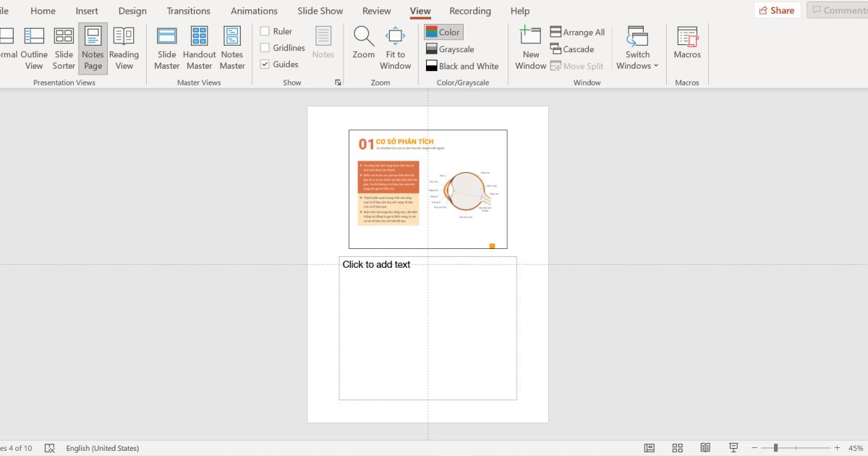Uncheck the Guides checkbox
Viewport: 868px width, 456px height.
pyautogui.click(x=265, y=64)
